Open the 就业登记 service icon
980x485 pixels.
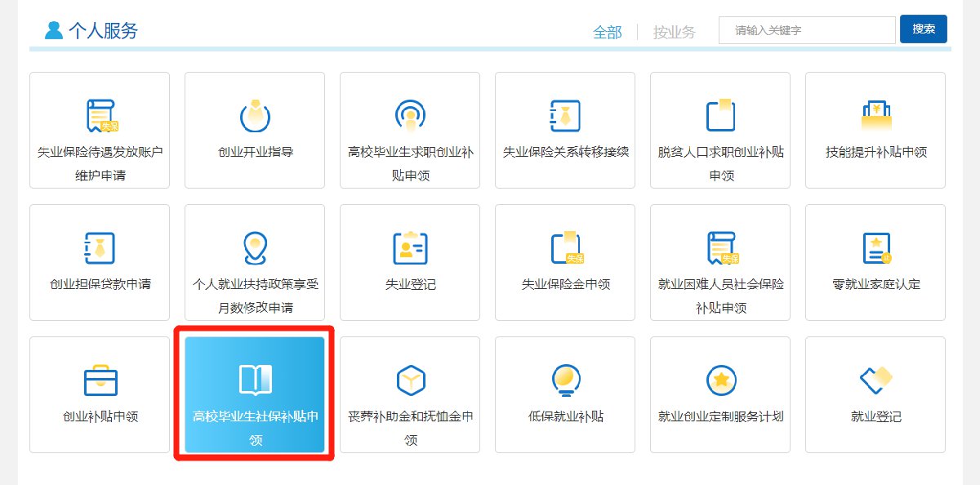click(875, 380)
